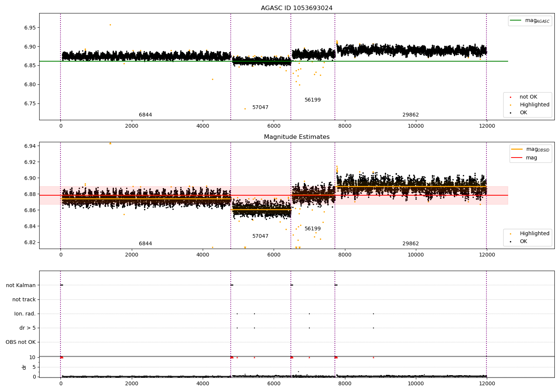Click the '5' tick on the dr axis
The width and height of the screenshot is (560, 392).
pyautogui.click(x=34, y=367)
